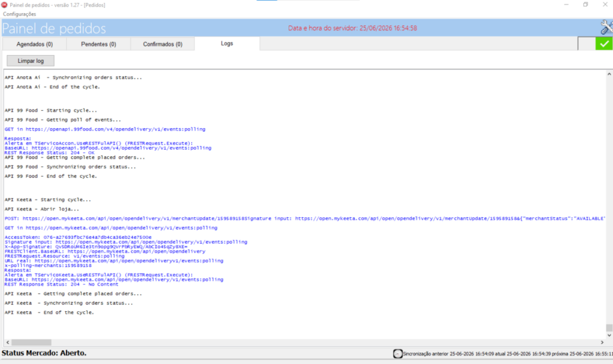This screenshot has width=613, height=364.
Task: Click the vertical scrollbar down arrow
Action: tap(609, 335)
